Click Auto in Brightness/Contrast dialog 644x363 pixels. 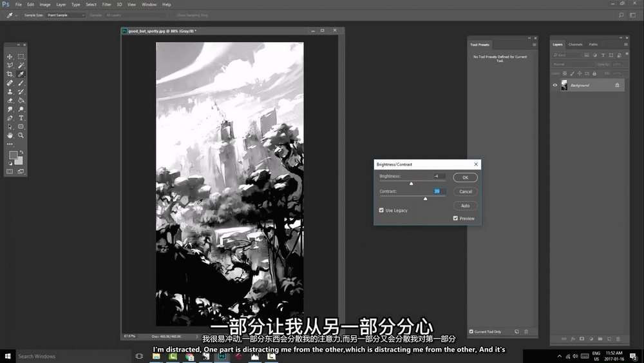pos(466,206)
